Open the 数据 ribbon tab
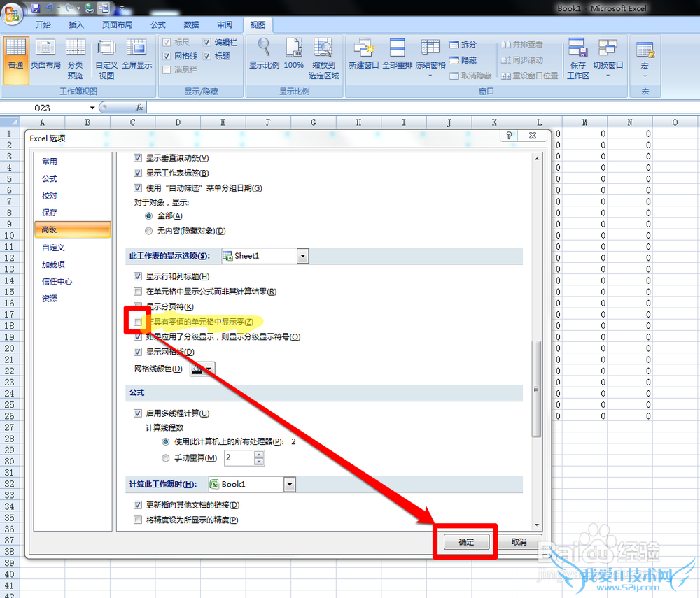Screen dimensions: 700x598 point(192,25)
